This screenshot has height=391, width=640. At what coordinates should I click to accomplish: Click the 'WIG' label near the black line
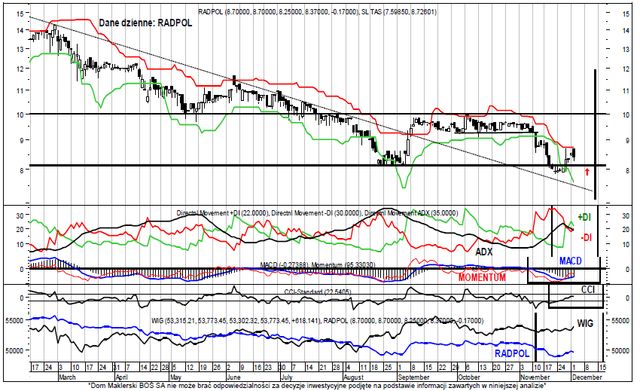click(x=585, y=324)
